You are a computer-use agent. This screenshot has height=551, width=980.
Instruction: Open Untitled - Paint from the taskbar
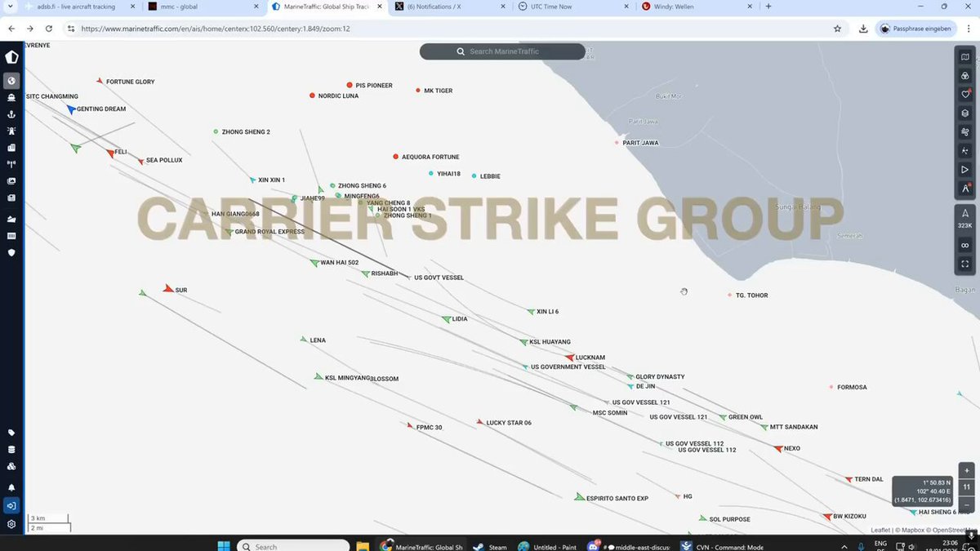tap(547, 546)
